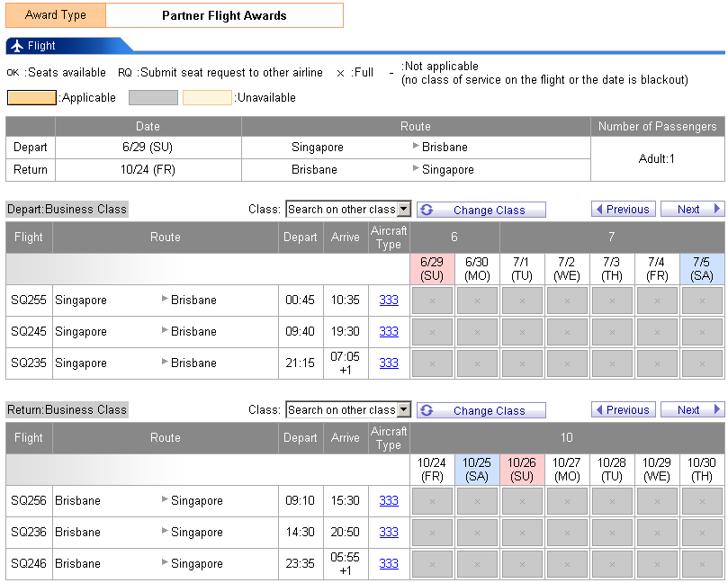Go to Previous dates for the depart flight
Viewport: 728px width, 583px height.
[623, 210]
